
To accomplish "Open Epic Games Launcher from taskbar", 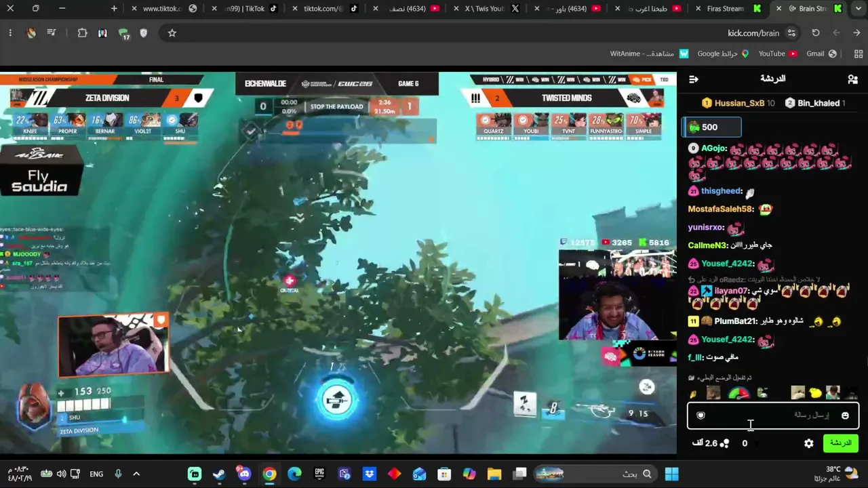I will [x=319, y=474].
